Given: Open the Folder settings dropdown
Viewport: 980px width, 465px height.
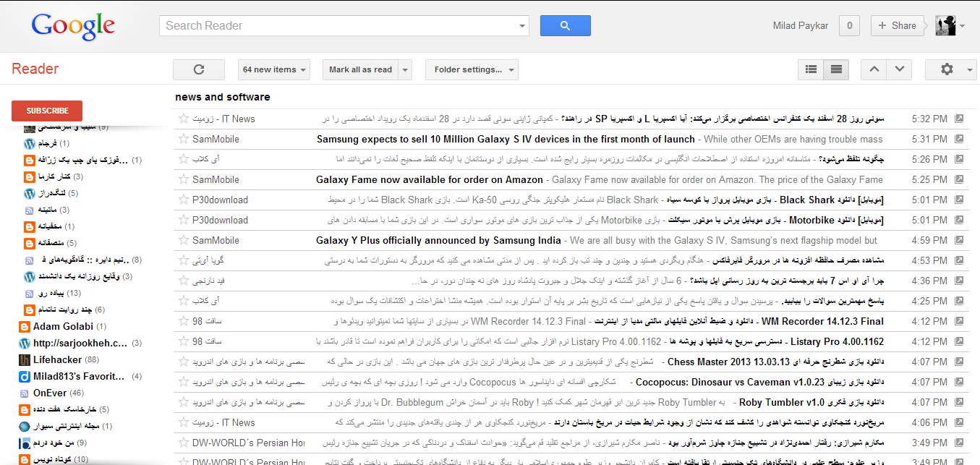Looking at the screenshot, I should coord(472,69).
